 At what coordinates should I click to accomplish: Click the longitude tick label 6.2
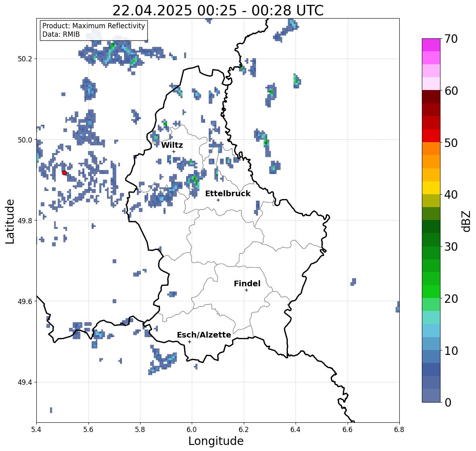pyautogui.click(x=244, y=430)
